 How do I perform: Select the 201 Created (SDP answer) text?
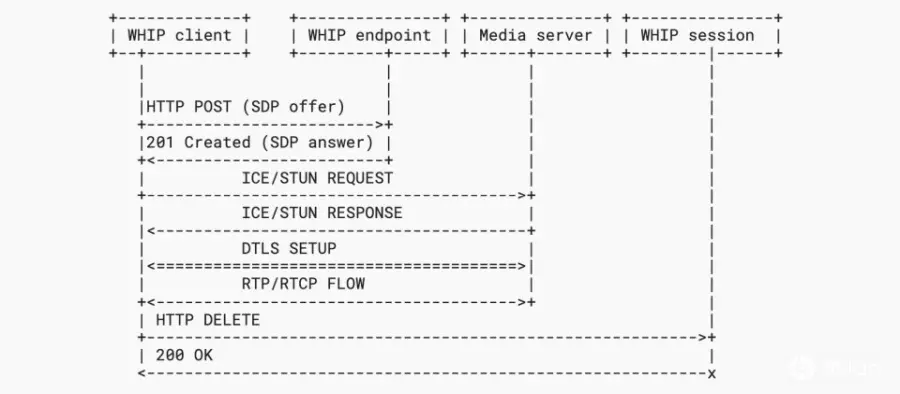(x=259, y=142)
